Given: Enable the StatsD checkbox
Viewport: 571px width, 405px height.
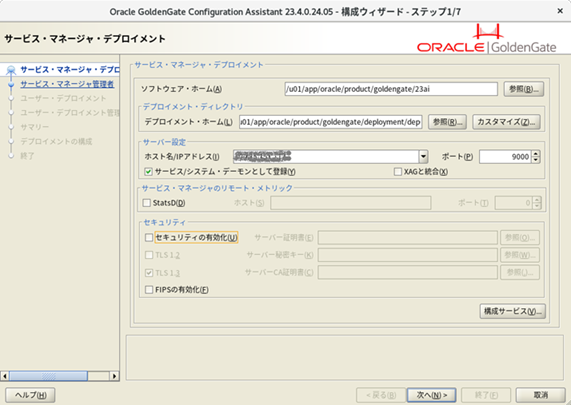Looking at the screenshot, I should [x=146, y=203].
